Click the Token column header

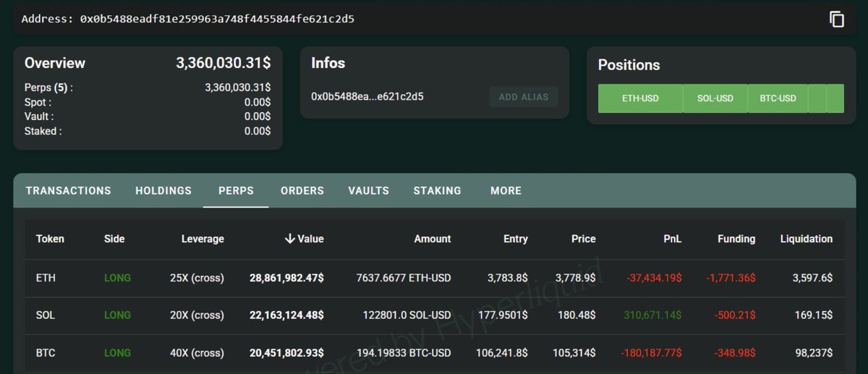point(50,239)
